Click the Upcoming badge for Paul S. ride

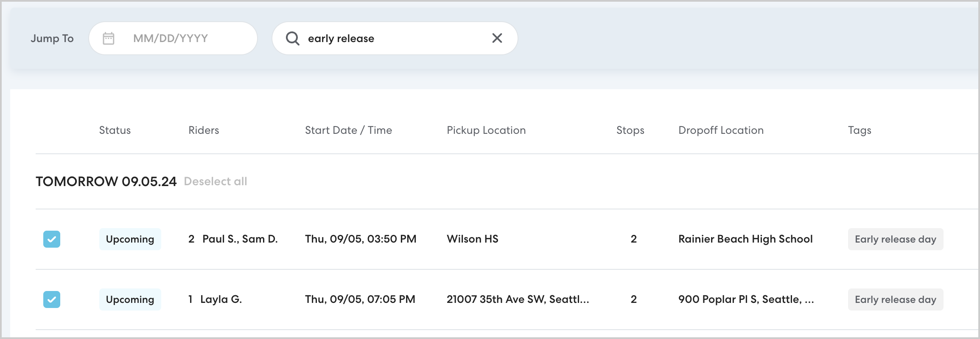tap(130, 239)
